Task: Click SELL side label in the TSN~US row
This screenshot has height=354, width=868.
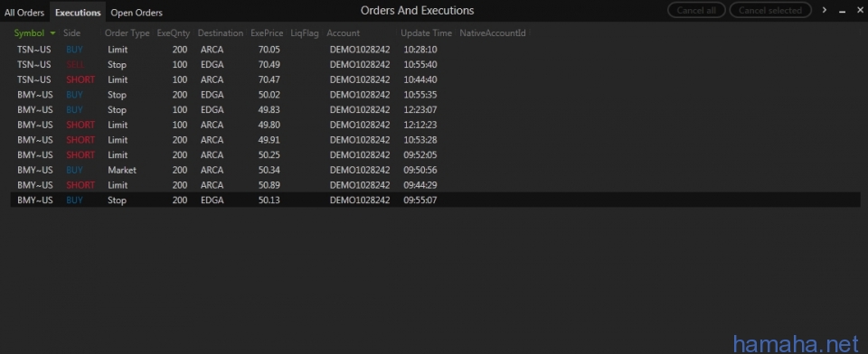Action: [75, 65]
